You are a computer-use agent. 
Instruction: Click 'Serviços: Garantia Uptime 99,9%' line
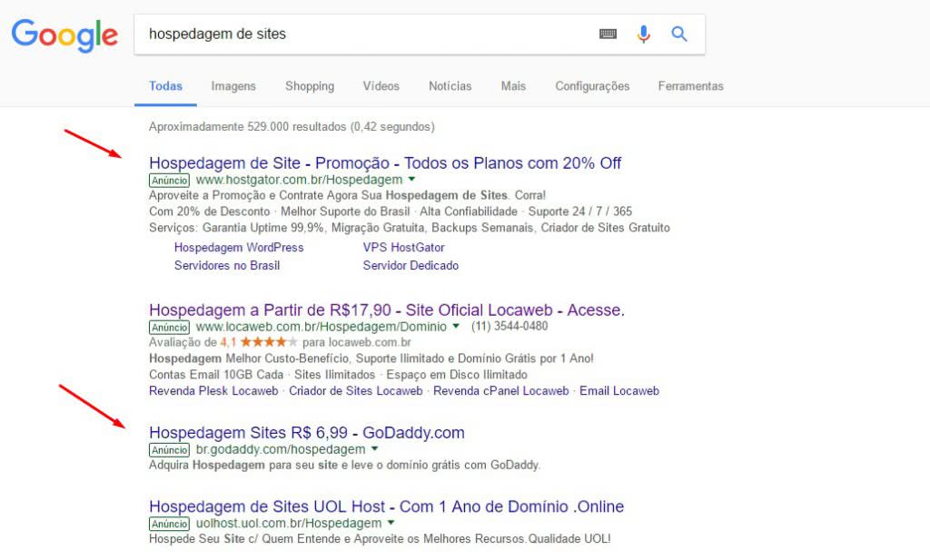tap(410, 228)
